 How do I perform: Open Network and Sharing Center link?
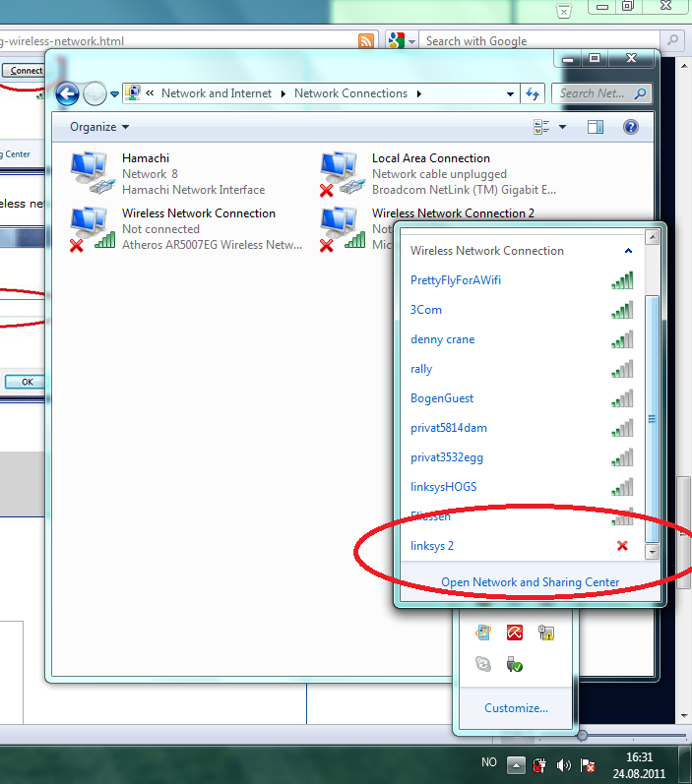(530, 582)
